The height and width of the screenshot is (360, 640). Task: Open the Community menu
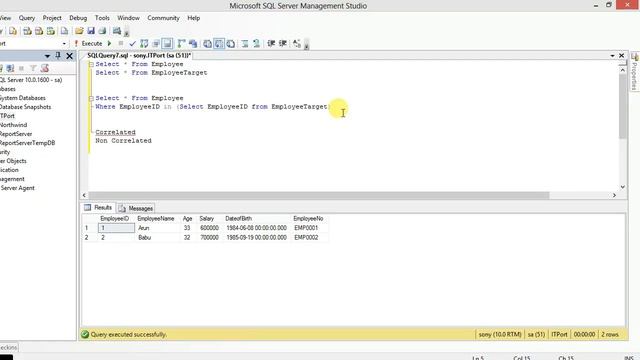pos(163,18)
